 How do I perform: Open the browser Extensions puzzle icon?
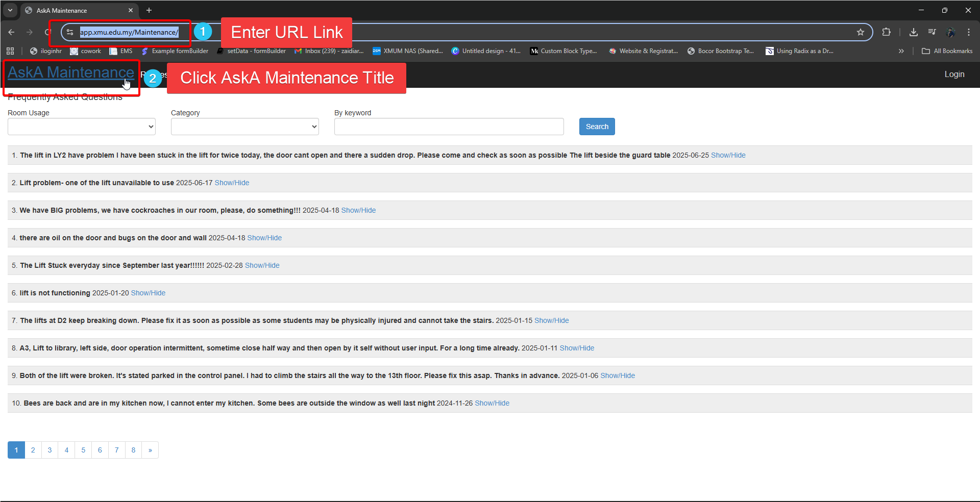click(887, 32)
